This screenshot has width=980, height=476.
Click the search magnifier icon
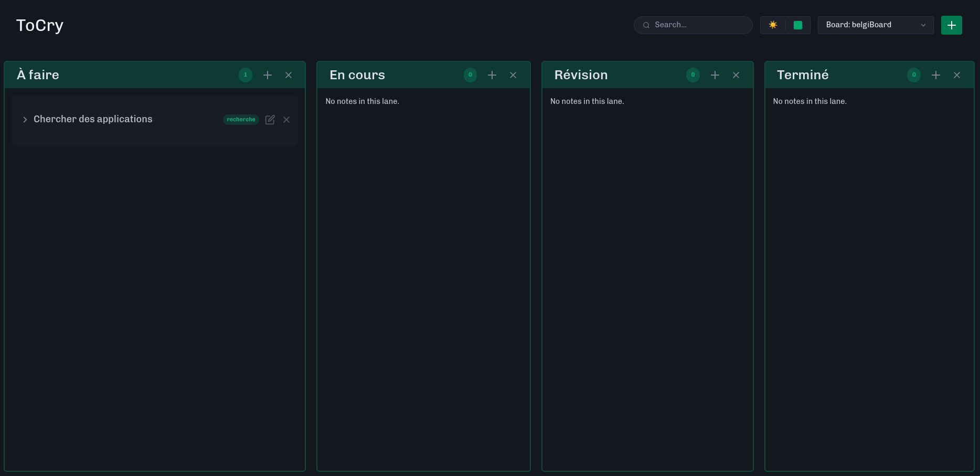tap(646, 25)
